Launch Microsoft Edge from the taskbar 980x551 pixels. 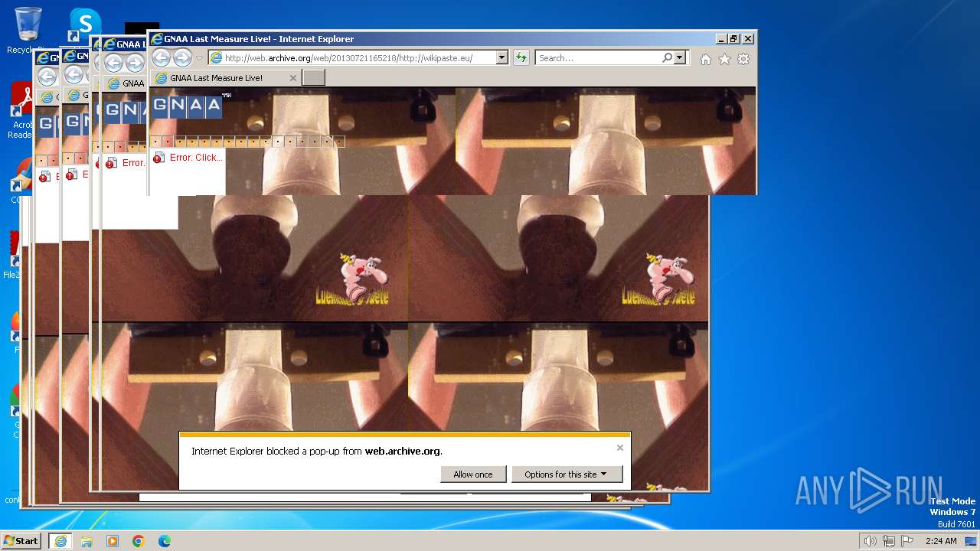click(x=165, y=541)
